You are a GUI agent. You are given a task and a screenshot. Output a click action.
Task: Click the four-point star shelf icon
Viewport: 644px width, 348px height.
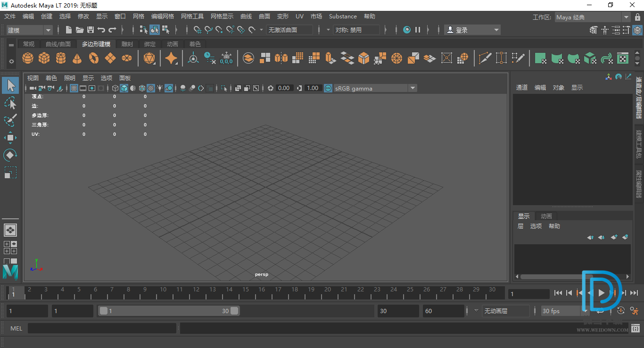coord(172,58)
